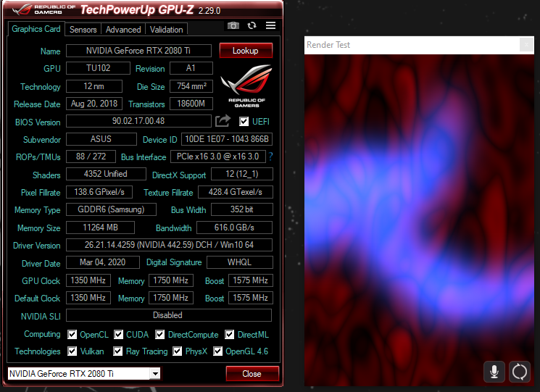
Task: Click the Release Date value Aug 20, 2018
Action: click(x=94, y=104)
